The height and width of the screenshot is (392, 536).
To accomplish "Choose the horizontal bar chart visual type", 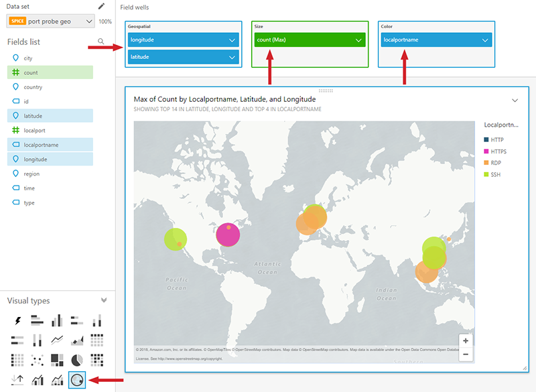I will [38, 320].
